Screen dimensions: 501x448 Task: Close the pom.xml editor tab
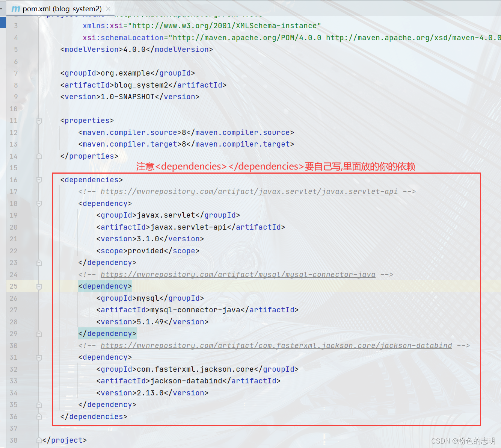108,9
